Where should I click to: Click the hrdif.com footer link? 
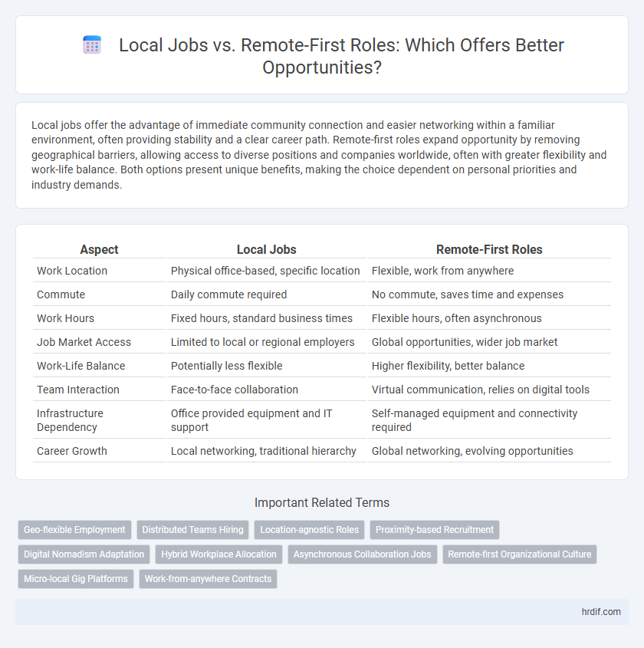pos(601,612)
